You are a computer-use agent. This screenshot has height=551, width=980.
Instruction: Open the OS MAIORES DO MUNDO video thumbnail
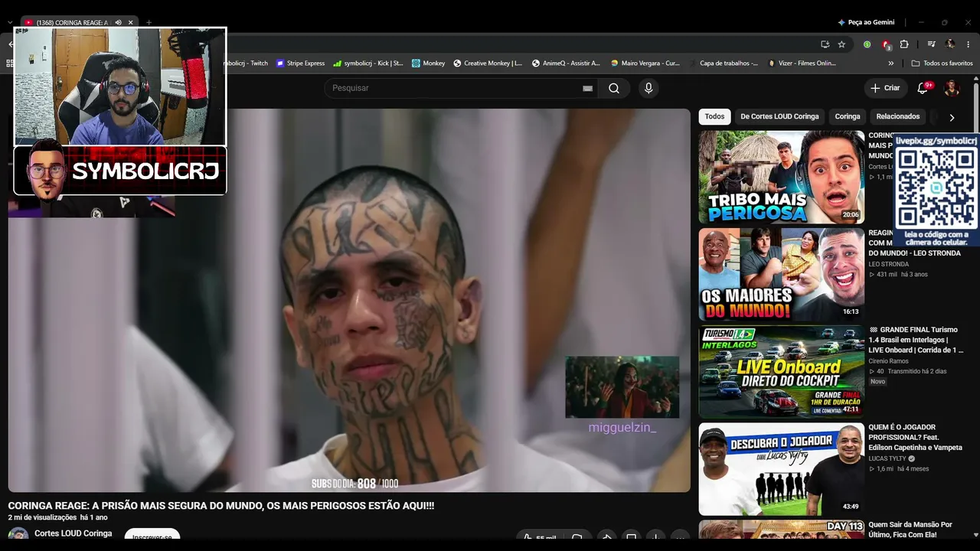pyautogui.click(x=782, y=274)
